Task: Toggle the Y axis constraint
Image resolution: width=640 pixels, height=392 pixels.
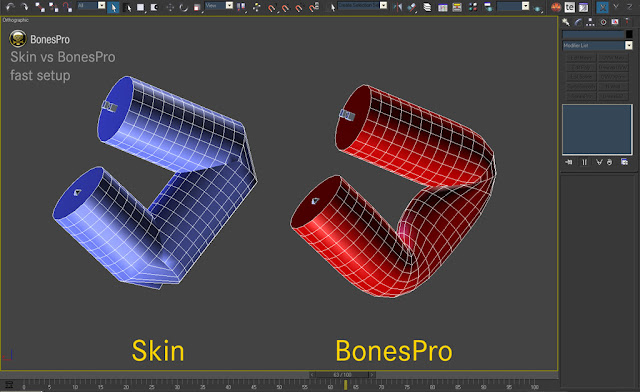Action: [616, 7]
